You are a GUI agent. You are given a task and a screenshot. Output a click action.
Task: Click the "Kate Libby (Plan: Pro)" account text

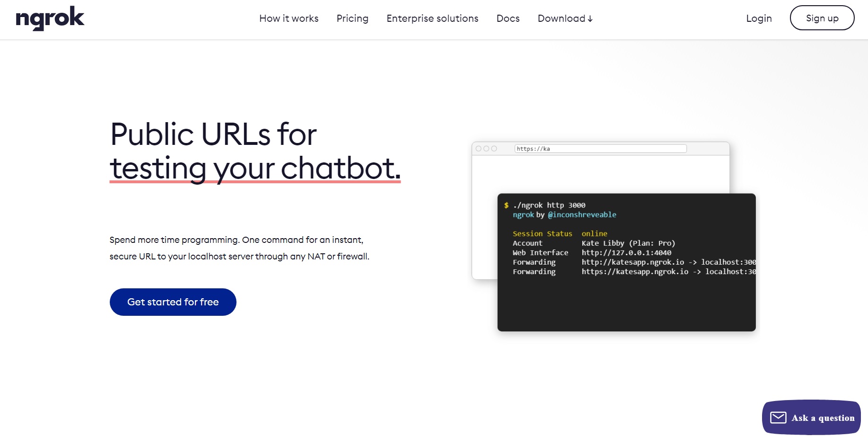[x=628, y=243]
